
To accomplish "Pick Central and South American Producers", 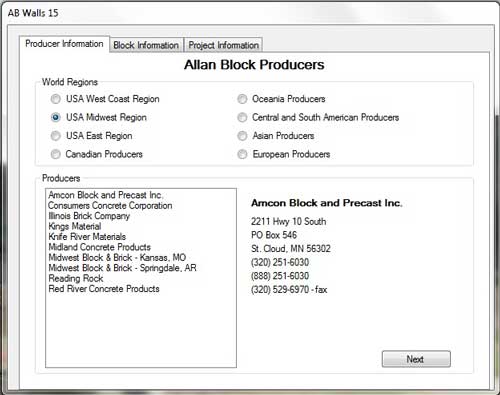I will coord(242,117).
